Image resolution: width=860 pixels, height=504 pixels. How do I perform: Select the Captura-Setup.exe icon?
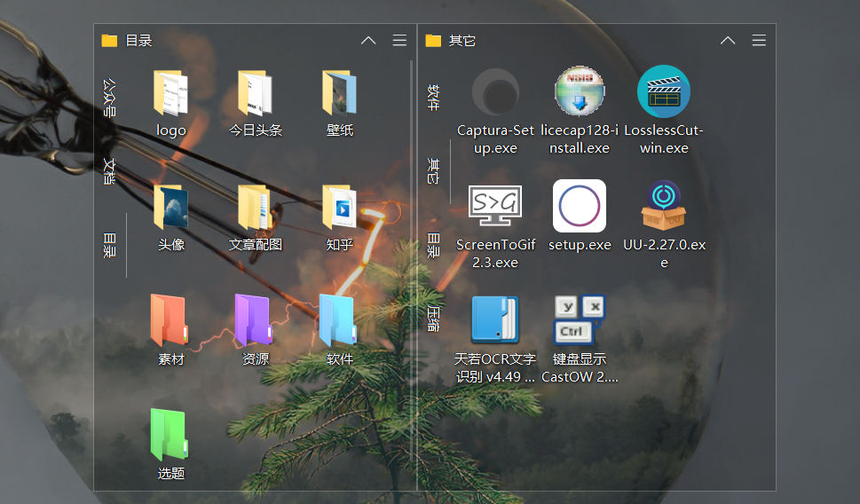(x=495, y=91)
